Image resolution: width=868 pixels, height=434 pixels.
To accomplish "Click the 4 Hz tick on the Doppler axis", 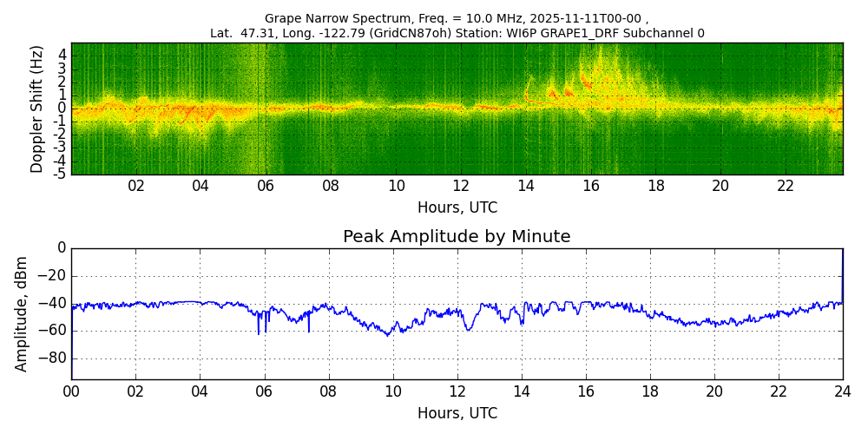I will [62, 55].
